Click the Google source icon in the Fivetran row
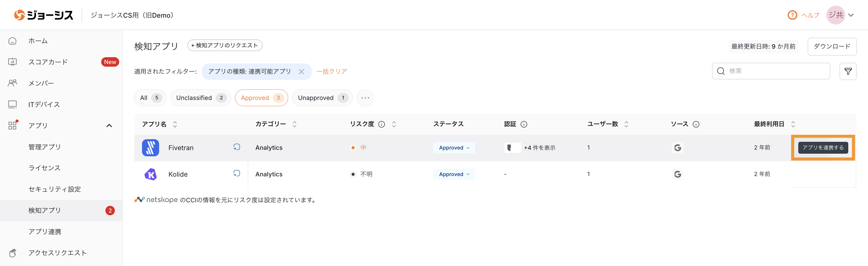Viewport: 868px width, 266px height. (678, 147)
